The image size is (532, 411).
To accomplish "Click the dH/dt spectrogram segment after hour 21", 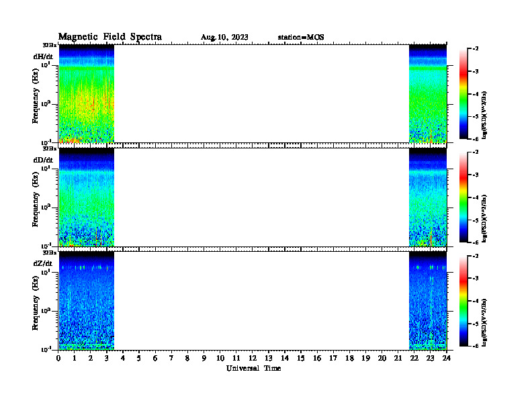I will pos(428,93).
